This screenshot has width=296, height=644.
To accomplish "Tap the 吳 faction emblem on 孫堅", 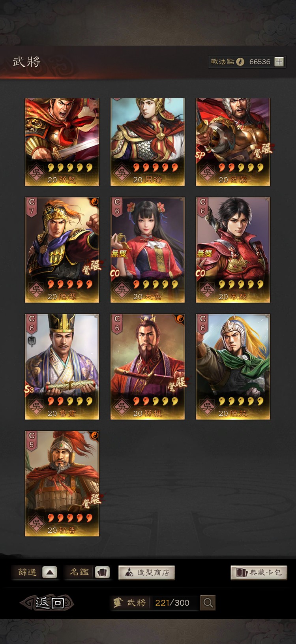I will tap(36, 173).
